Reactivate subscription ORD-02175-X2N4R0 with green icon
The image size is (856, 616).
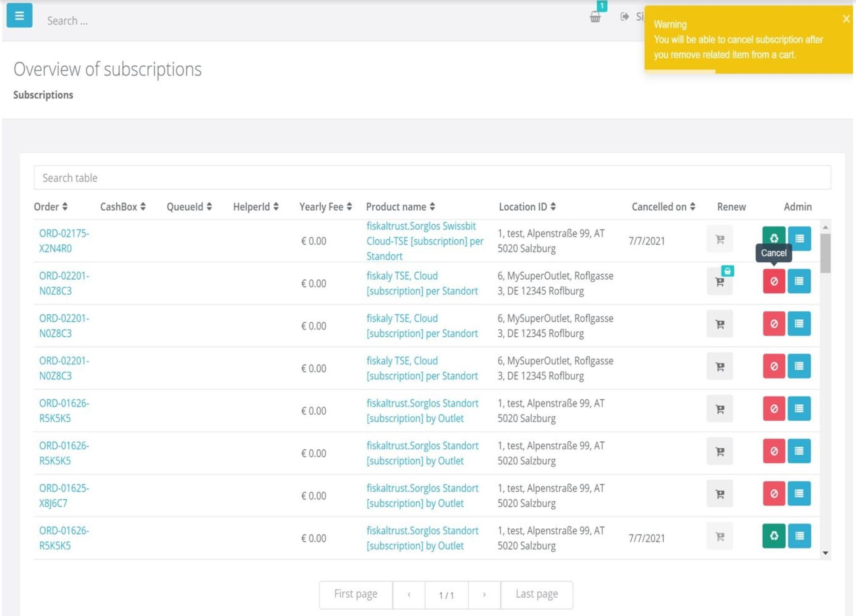click(774, 238)
